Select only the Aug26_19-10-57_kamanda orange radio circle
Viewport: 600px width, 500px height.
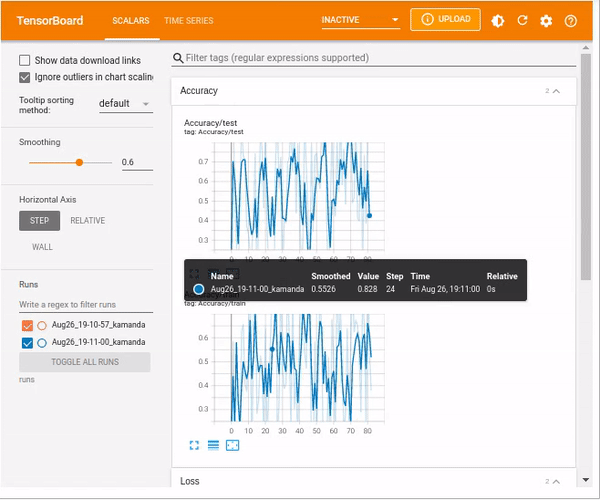(x=42, y=326)
